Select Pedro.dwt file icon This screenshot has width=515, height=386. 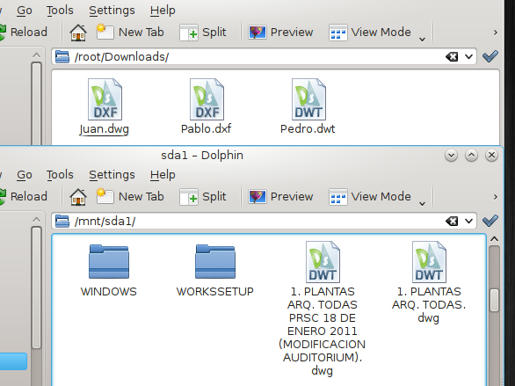point(309,99)
